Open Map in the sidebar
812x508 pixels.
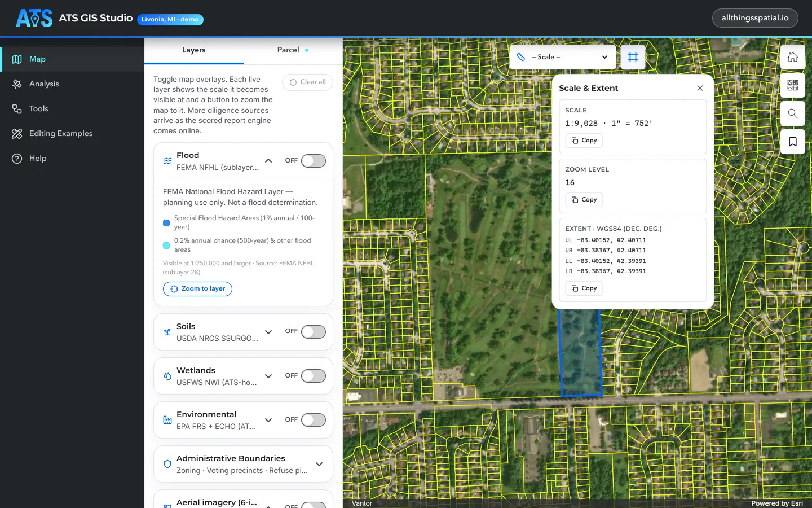pos(72,59)
